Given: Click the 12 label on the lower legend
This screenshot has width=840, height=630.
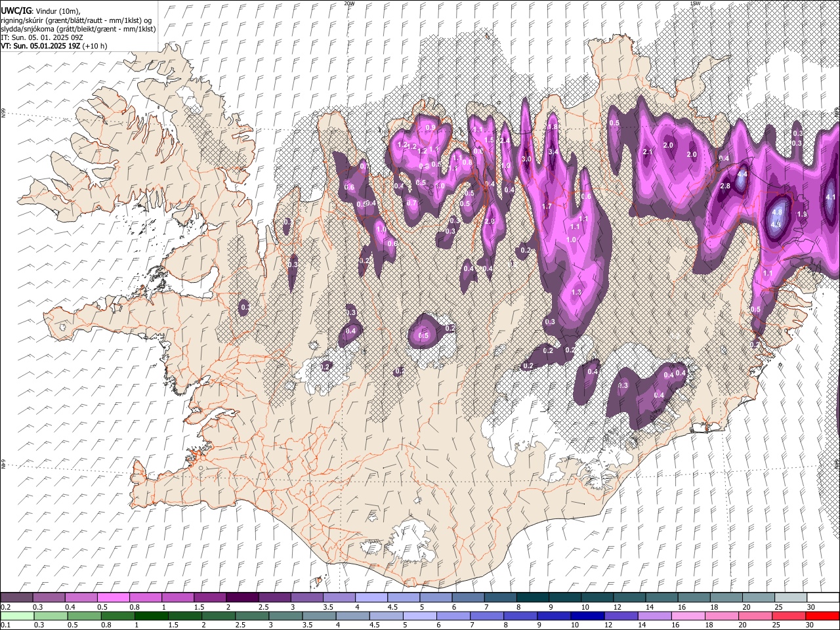Looking at the screenshot, I should click(x=608, y=625).
